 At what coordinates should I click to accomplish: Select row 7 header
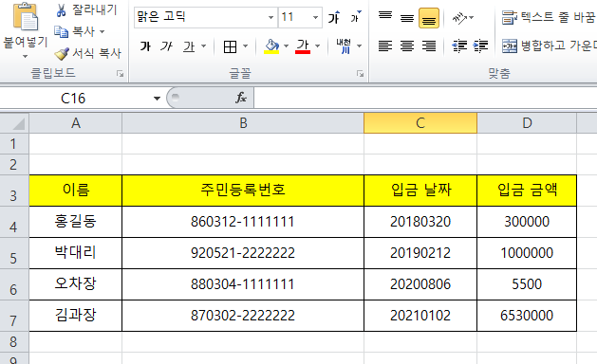click(14, 316)
